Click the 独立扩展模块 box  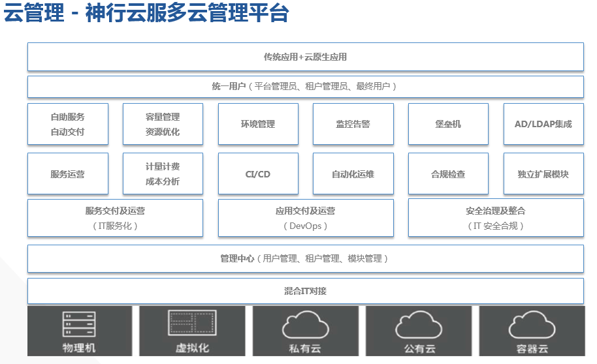543,174
